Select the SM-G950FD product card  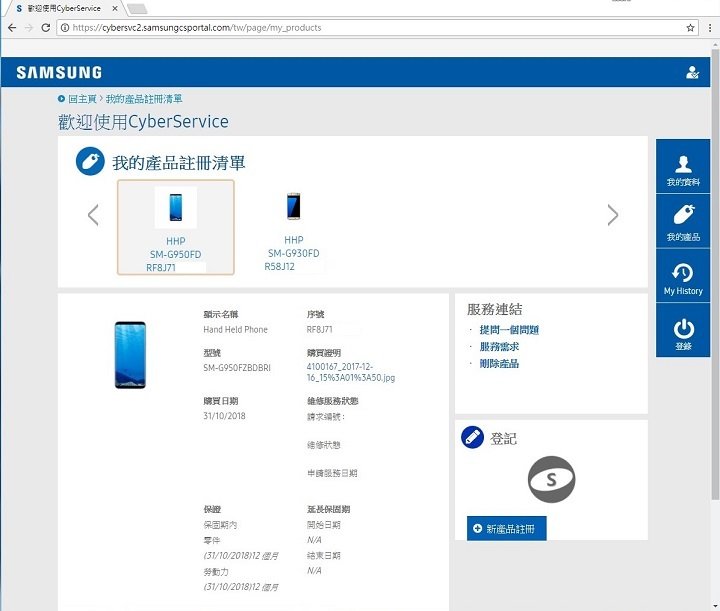(176, 227)
